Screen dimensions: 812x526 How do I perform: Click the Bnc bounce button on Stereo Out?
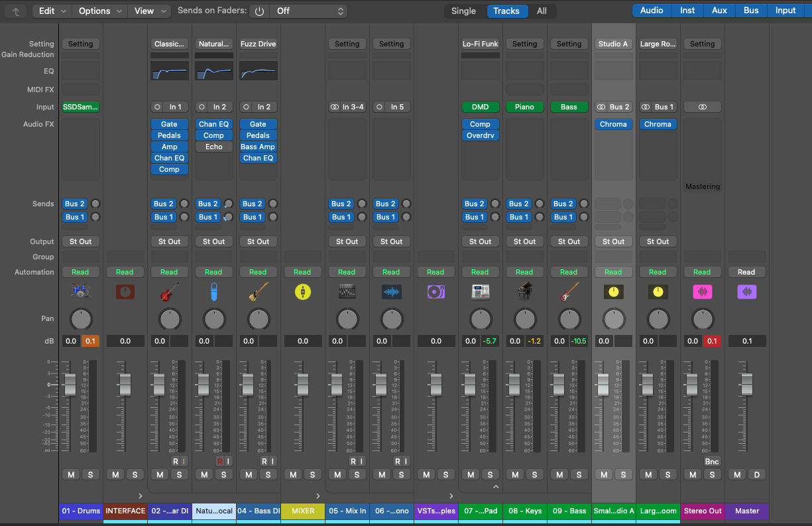[x=711, y=462]
